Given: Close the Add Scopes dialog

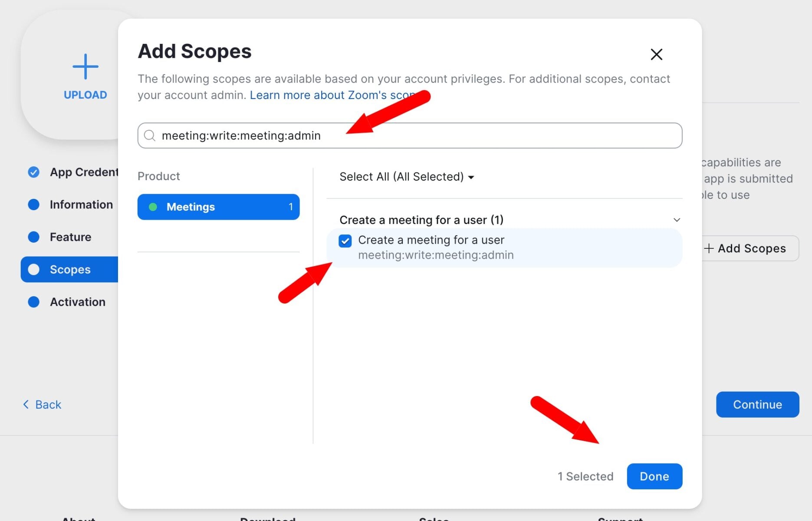Looking at the screenshot, I should (x=656, y=54).
